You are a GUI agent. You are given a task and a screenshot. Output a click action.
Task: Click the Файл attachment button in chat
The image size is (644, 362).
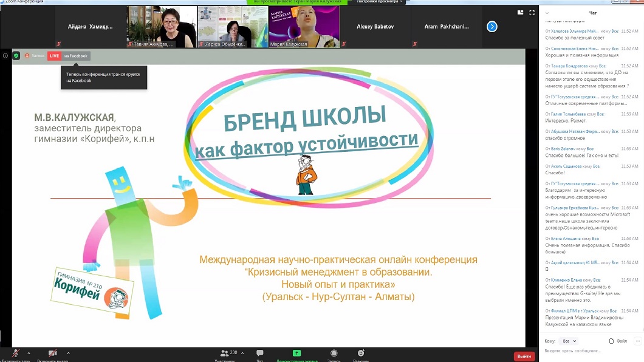pyautogui.click(x=618, y=341)
